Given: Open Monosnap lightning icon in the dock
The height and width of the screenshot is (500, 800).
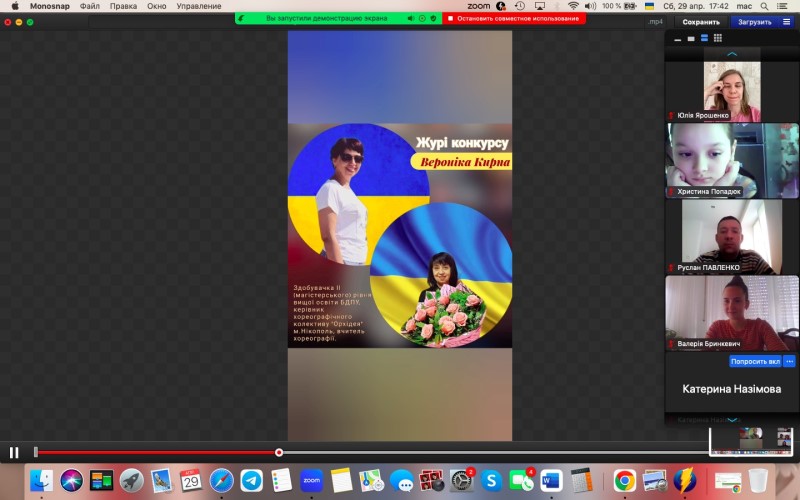Looking at the screenshot, I should pyautogui.click(x=685, y=481).
